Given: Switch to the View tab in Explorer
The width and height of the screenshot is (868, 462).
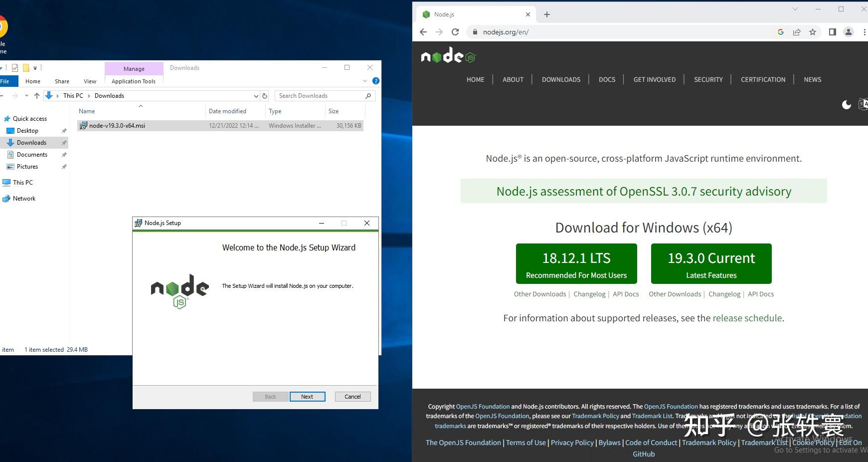Looking at the screenshot, I should [90, 80].
